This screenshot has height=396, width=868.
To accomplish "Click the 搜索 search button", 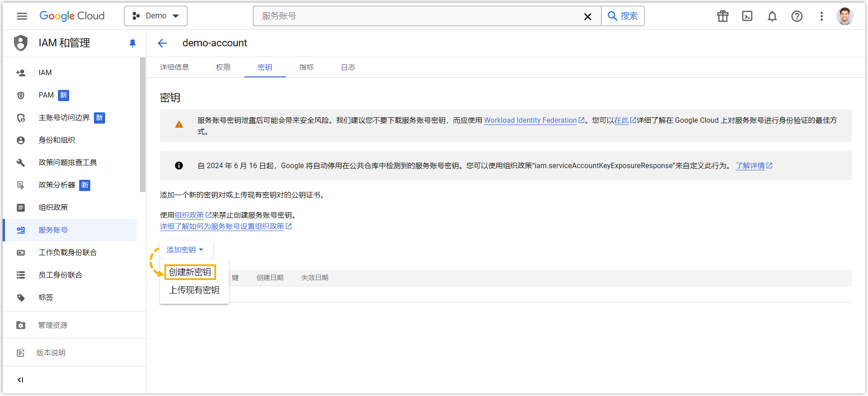I will click(x=623, y=16).
